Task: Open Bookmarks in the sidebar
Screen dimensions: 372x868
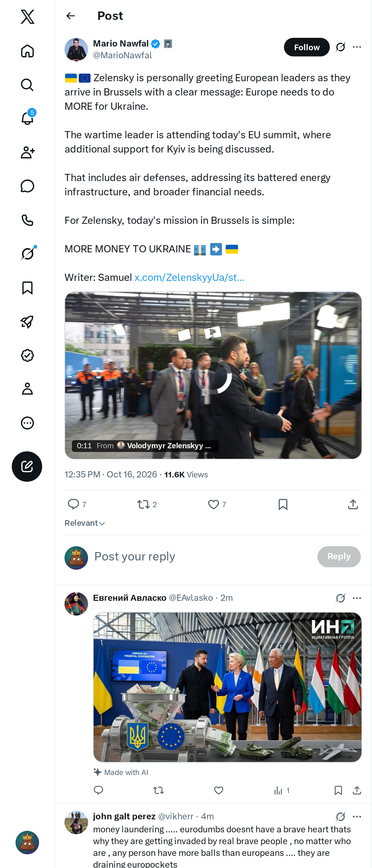Action: pyautogui.click(x=27, y=288)
